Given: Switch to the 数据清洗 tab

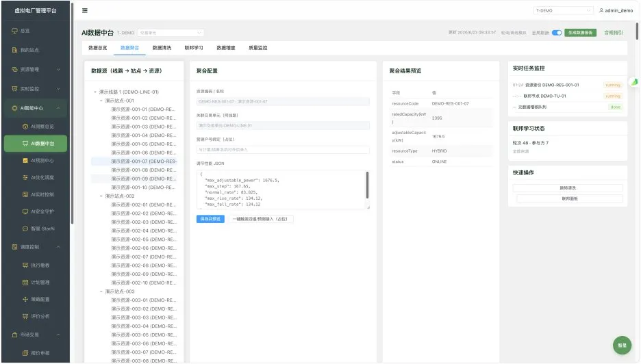Looking at the screenshot, I should [x=162, y=48].
